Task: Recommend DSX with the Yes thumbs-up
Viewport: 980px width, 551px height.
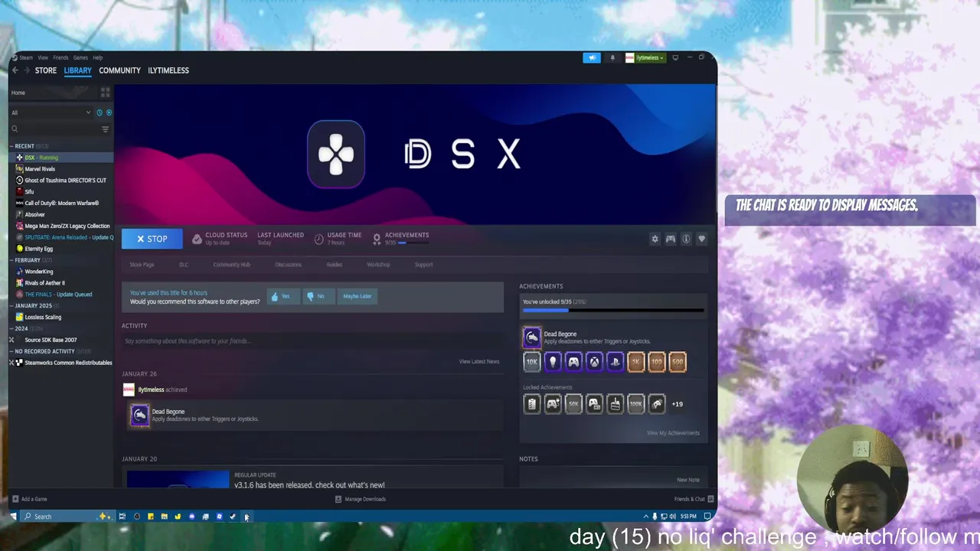Action: click(283, 296)
